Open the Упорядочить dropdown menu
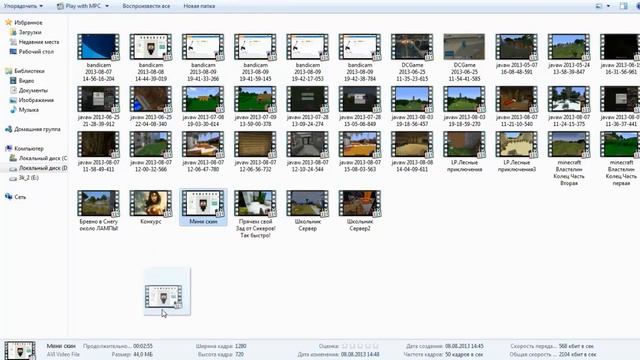This screenshot has width=640, height=360. coord(23,6)
